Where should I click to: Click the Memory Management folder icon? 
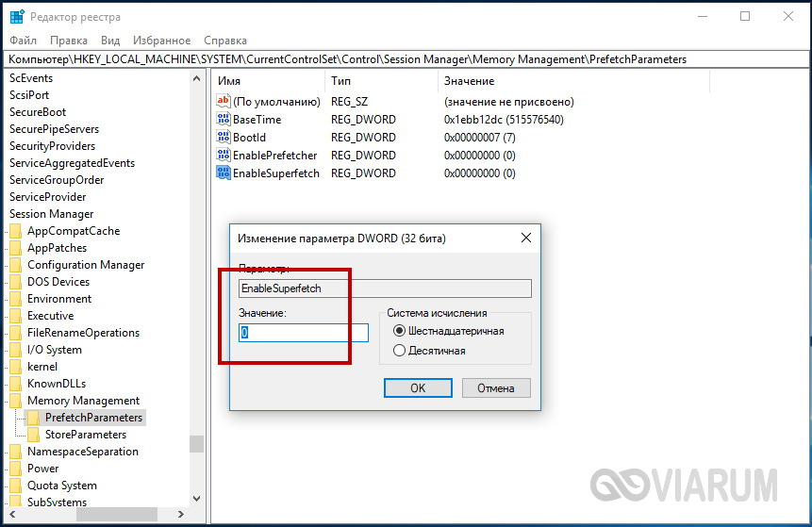[16, 401]
